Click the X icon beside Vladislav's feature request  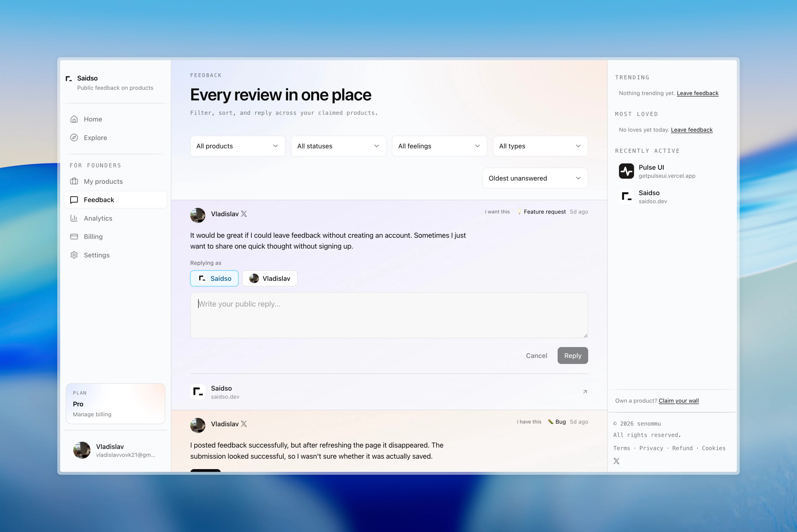click(x=244, y=214)
